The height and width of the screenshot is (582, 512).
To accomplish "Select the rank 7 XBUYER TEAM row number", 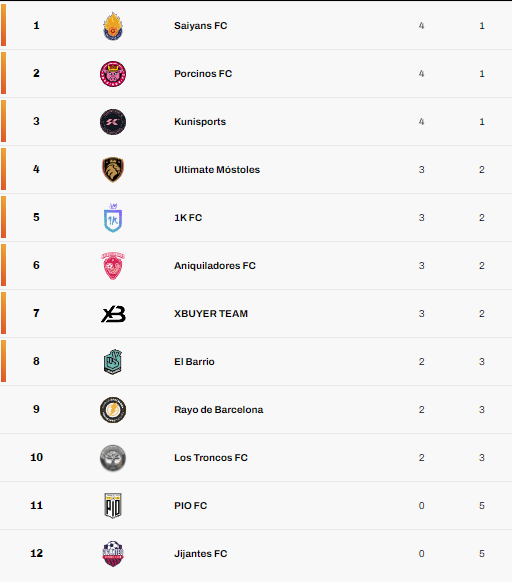I will click(36, 313).
